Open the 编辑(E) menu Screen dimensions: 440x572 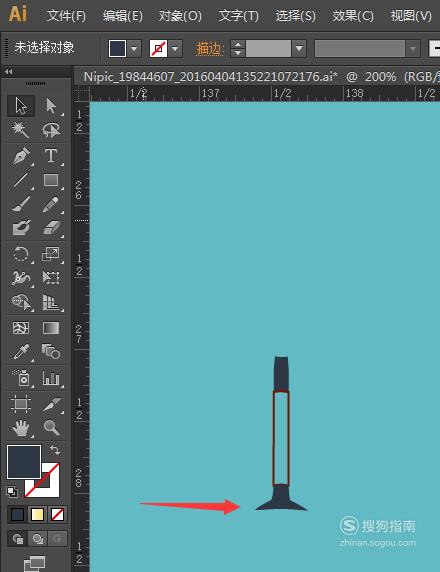123,16
